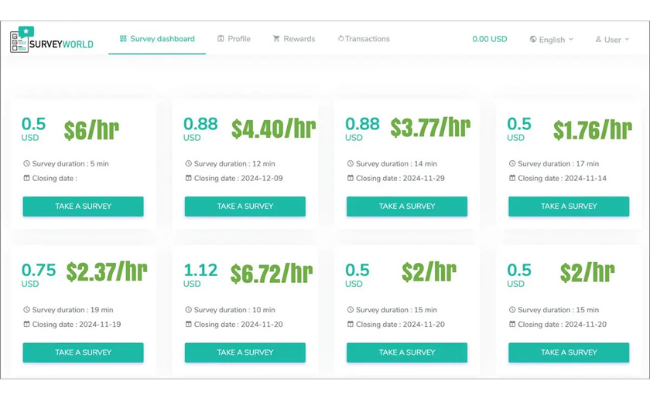Click the Profile tab icon
This screenshot has width=650, height=400.
click(x=221, y=39)
